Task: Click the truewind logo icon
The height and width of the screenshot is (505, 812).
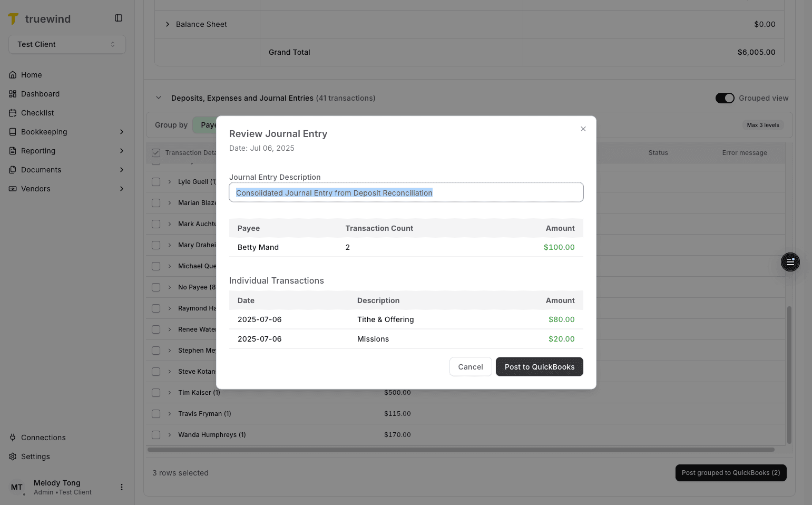Action: tap(13, 18)
